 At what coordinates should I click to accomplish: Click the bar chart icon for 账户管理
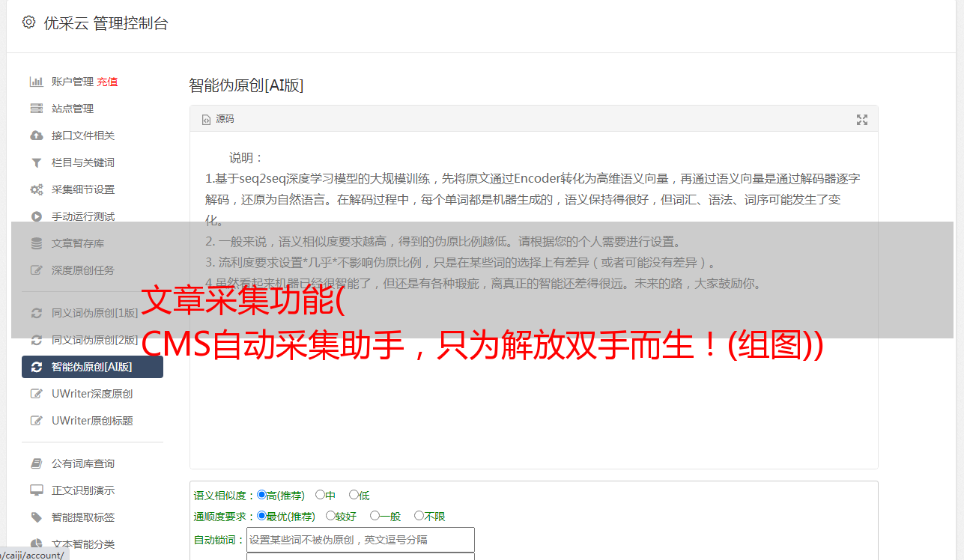tap(36, 82)
